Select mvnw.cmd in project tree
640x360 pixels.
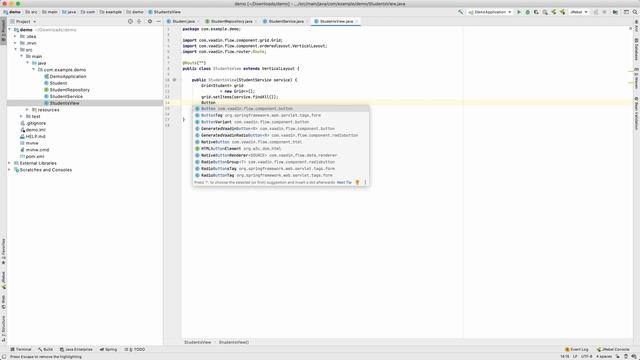(37, 150)
